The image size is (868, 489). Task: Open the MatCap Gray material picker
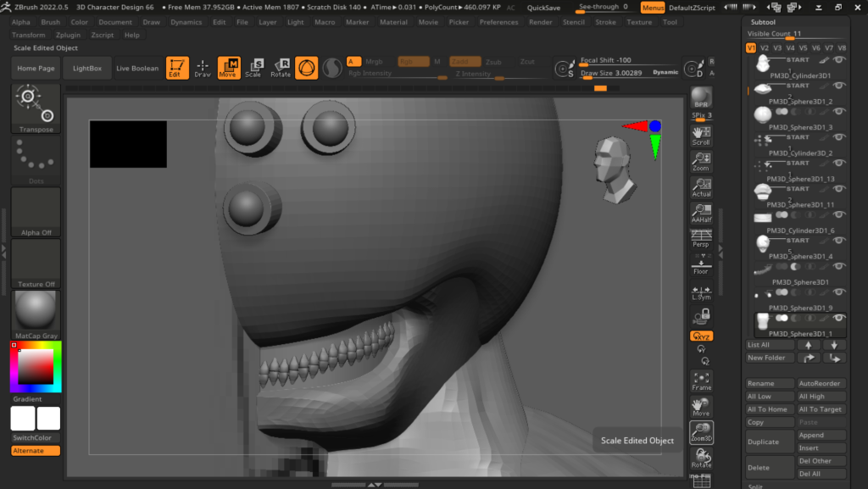[36, 314]
